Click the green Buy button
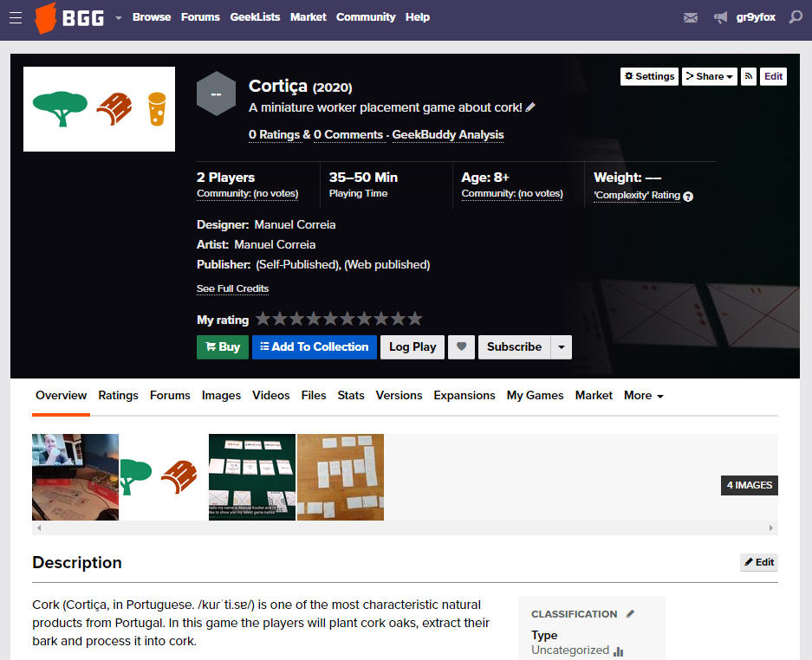The width and height of the screenshot is (812, 660). [223, 347]
